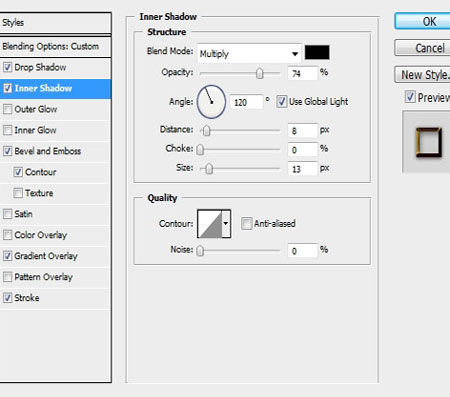Open Blending Options: Custom
This screenshot has height=397, width=450.
55,46
